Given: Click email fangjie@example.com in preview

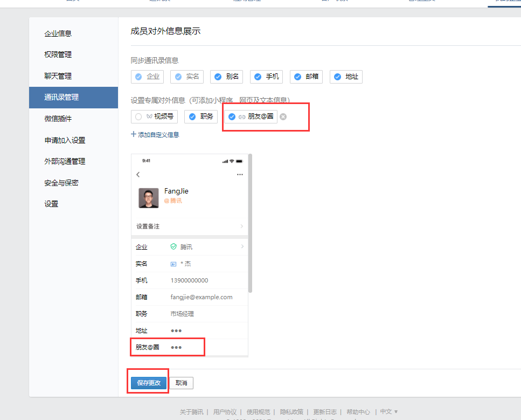Looking at the screenshot, I should pos(202,297).
